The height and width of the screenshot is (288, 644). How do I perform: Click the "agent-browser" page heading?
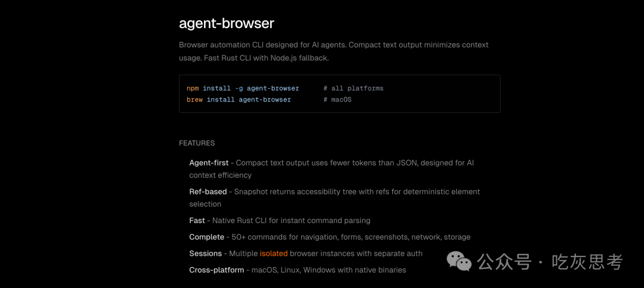(x=227, y=23)
